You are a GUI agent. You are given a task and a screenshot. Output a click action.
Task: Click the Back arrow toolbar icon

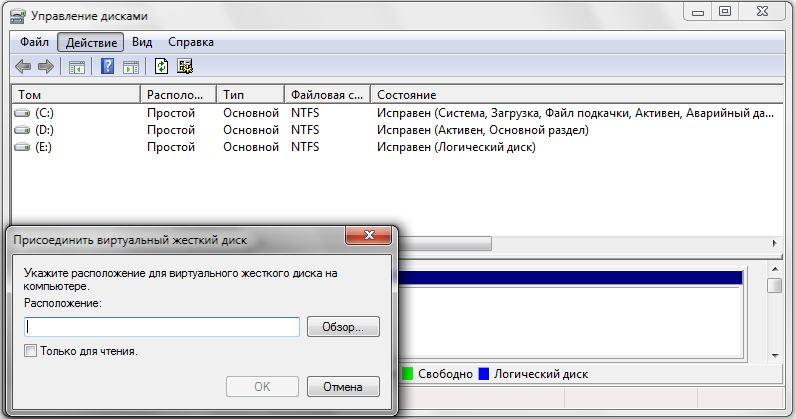[23, 67]
